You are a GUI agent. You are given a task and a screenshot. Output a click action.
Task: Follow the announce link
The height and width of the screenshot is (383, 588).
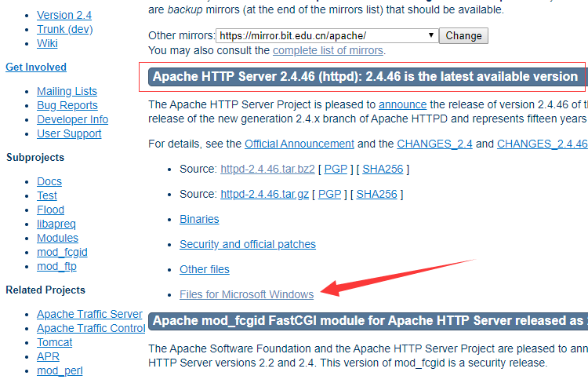403,104
